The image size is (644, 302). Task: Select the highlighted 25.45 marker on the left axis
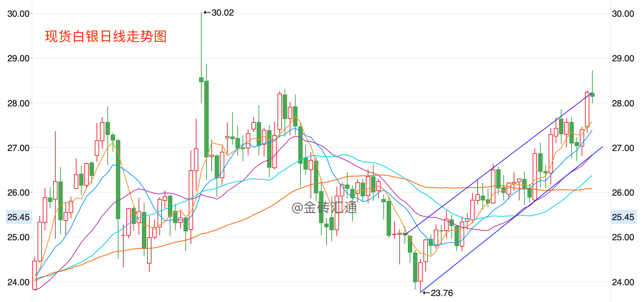[19, 217]
